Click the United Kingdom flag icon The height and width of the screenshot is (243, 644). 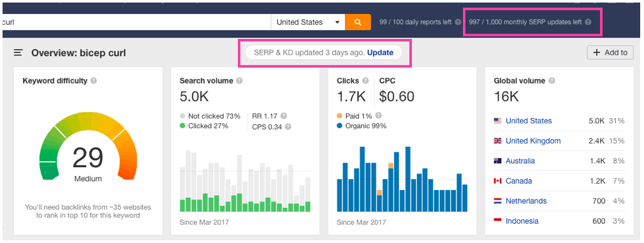[498, 141]
